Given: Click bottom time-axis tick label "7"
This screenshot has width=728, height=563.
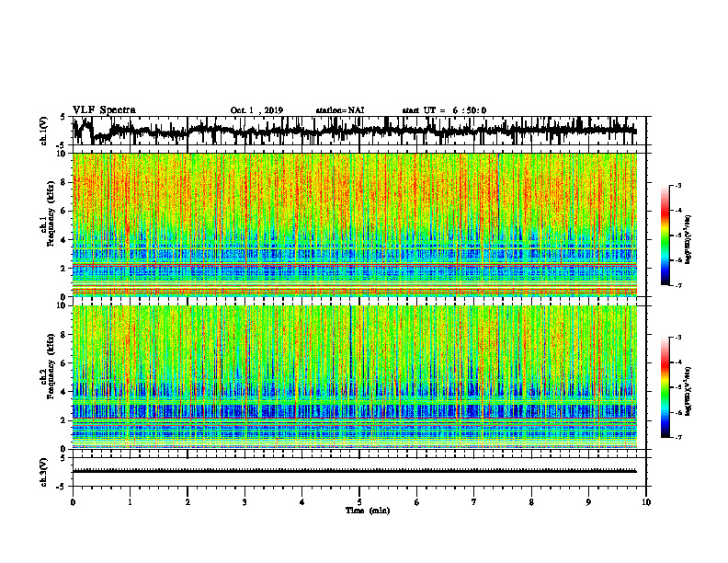Looking at the screenshot, I should pos(474,502).
